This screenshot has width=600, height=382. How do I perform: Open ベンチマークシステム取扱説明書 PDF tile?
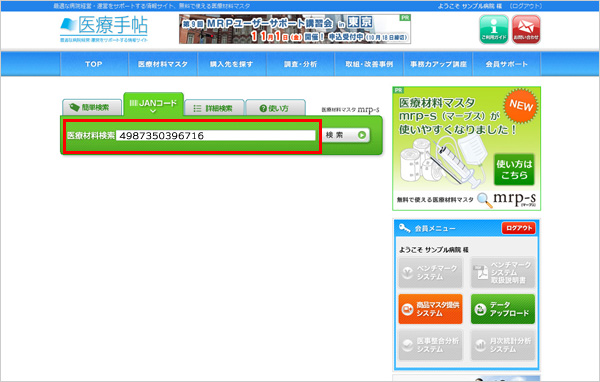click(502, 273)
